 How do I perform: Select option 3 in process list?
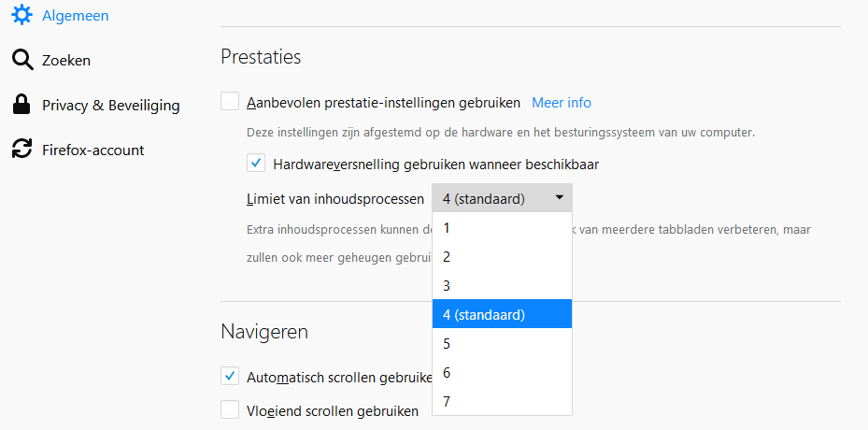(x=502, y=285)
